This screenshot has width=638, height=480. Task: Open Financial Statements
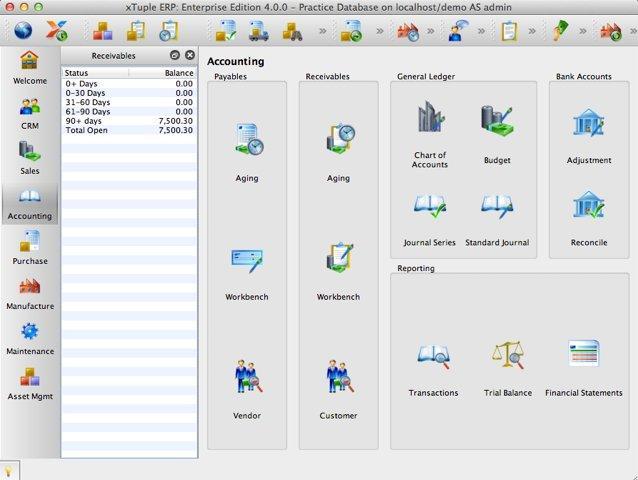pyautogui.click(x=583, y=369)
